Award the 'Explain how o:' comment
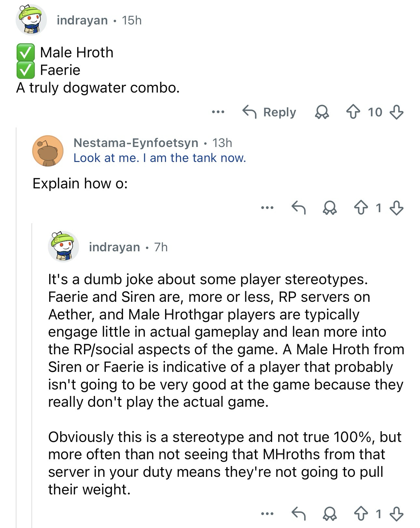The width and height of the screenshot is (420, 528). coord(329,208)
